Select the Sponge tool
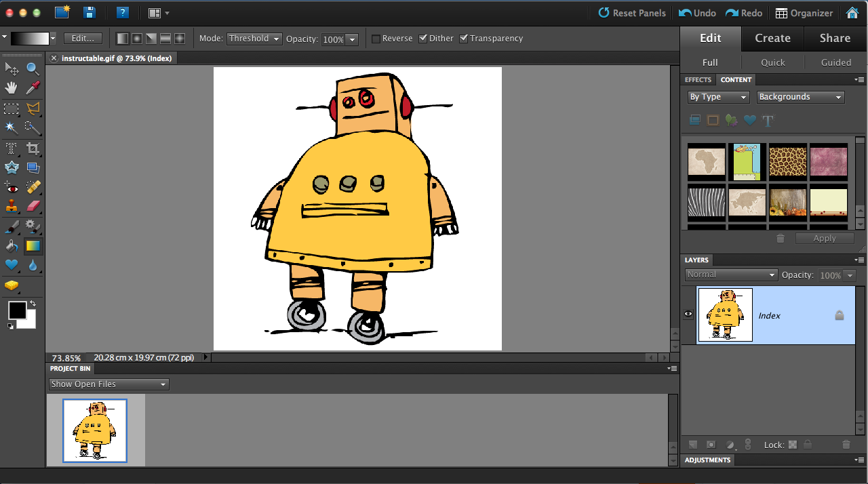 (12, 285)
